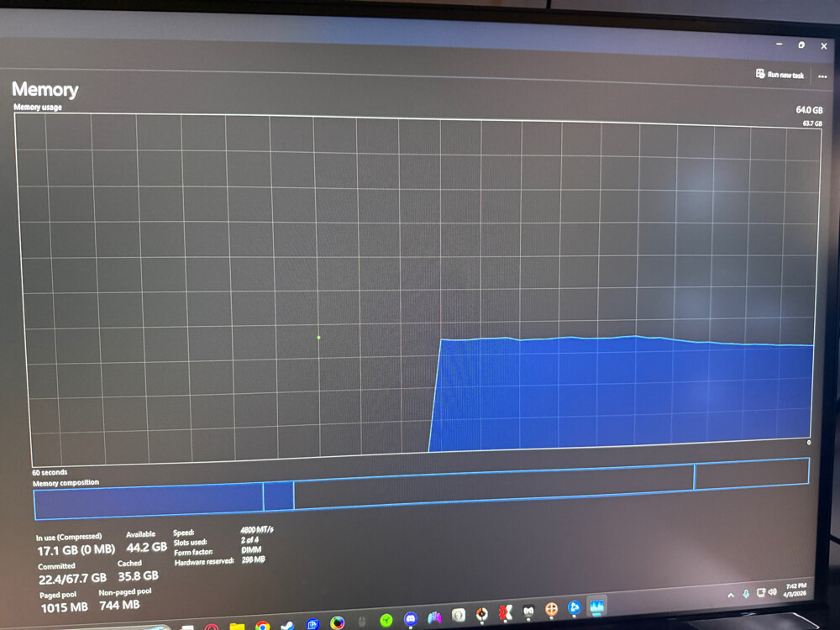The image size is (840, 630).
Task: Select the 44.2 GB available value
Action: (x=146, y=548)
